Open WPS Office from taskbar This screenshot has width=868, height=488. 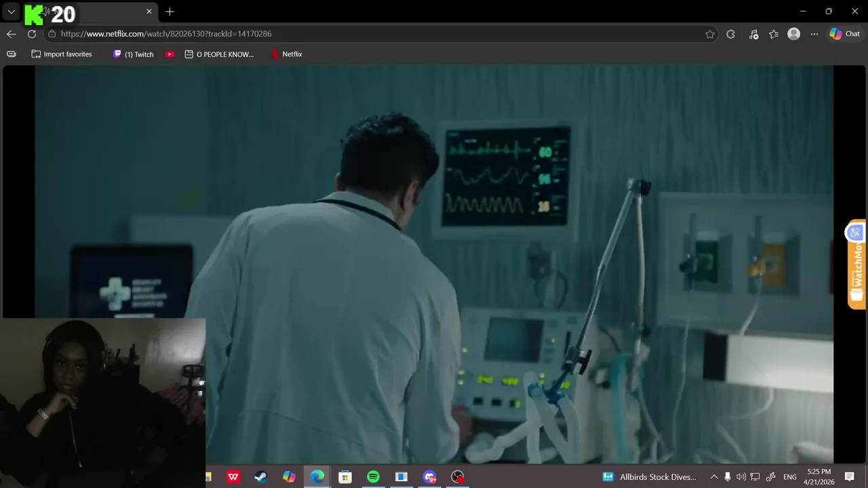[x=233, y=477]
